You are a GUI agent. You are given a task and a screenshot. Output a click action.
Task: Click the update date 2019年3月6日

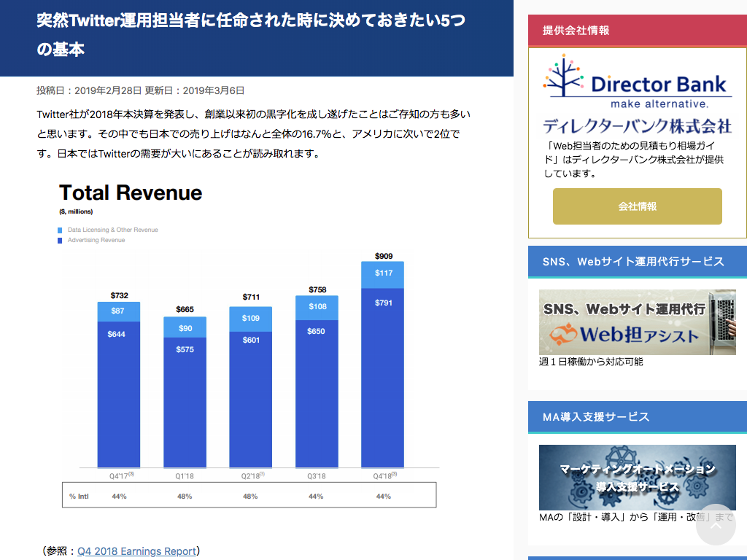pos(214,90)
